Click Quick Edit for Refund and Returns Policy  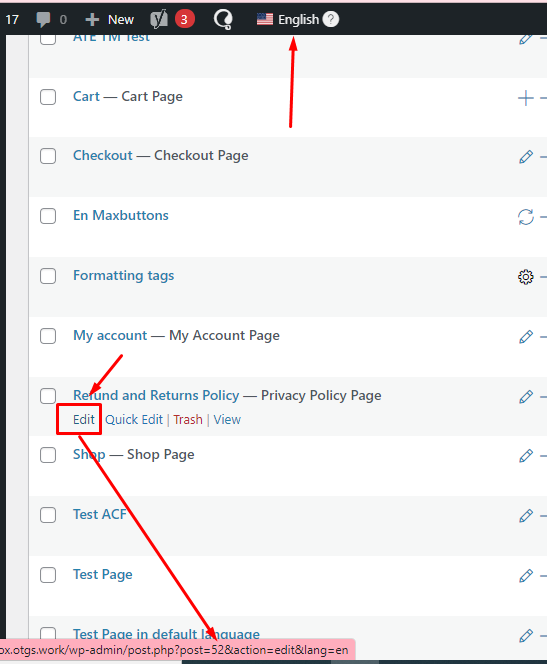click(134, 420)
